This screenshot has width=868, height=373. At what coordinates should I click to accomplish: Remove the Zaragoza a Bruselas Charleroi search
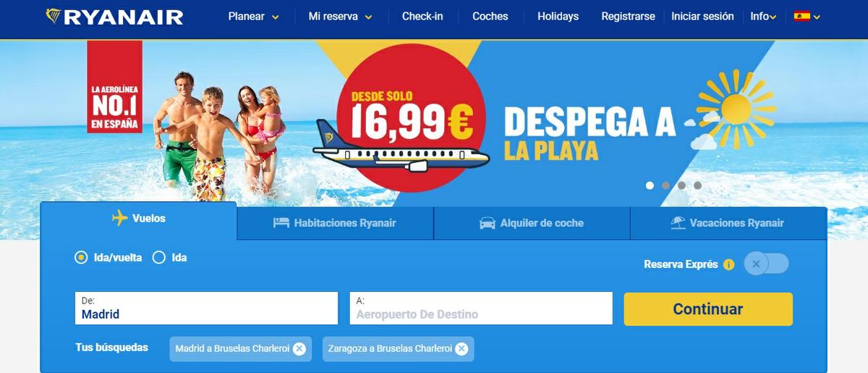point(461,349)
